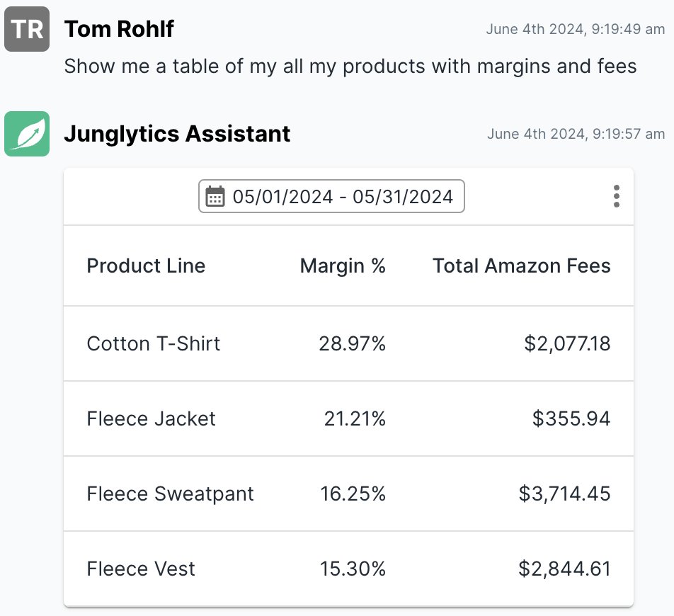Sort by Margin % column header
This screenshot has height=616, width=674.
pyautogui.click(x=343, y=266)
